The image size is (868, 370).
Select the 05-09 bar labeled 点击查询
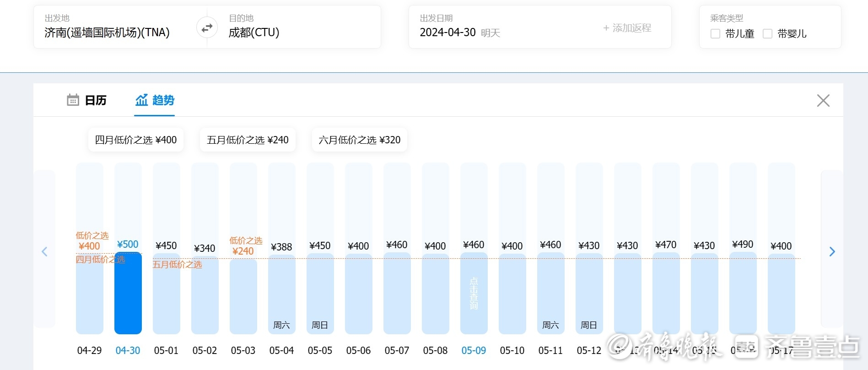(x=474, y=293)
